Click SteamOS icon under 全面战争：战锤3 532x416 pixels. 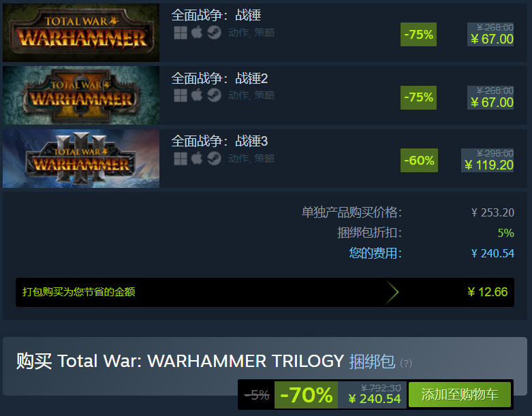click(x=214, y=159)
